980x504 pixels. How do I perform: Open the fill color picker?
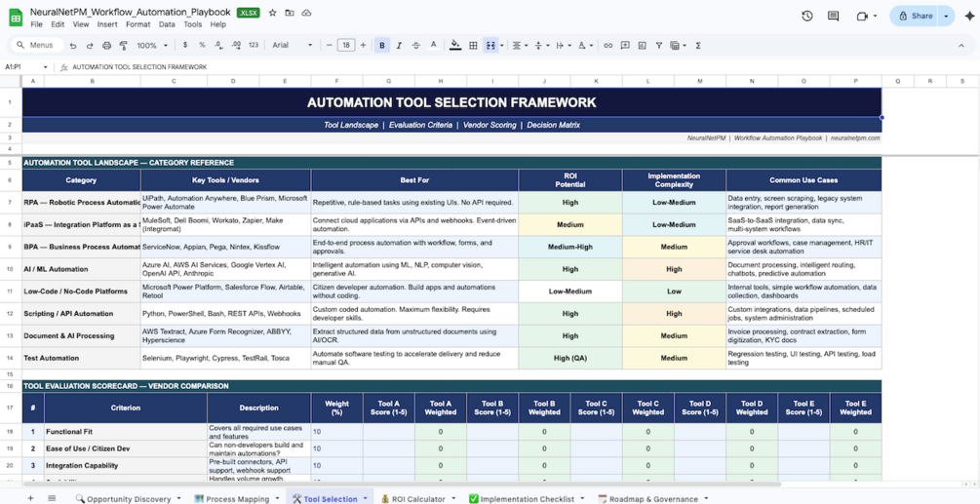(x=455, y=46)
